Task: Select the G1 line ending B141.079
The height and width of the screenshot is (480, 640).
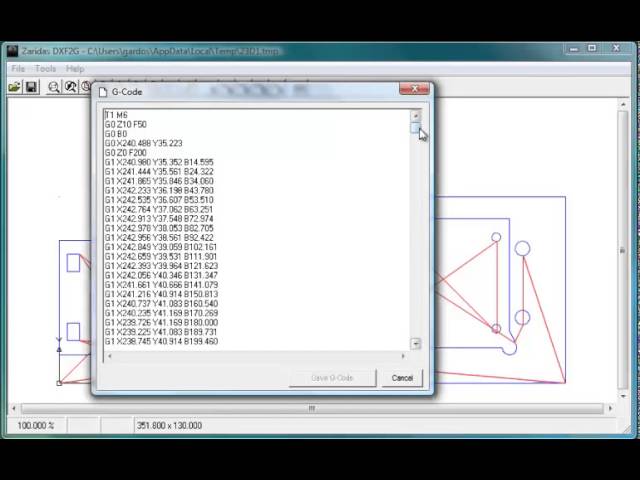Action: [161, 284]
